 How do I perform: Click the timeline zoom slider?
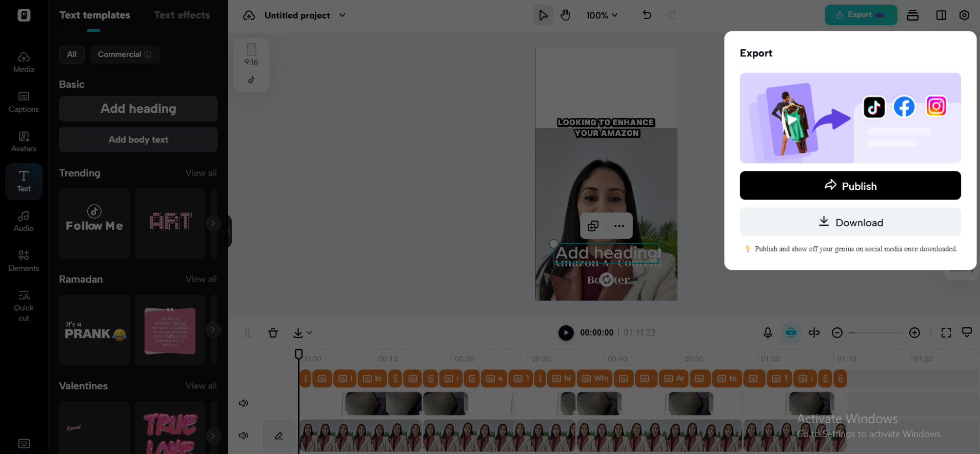point(875,333)
